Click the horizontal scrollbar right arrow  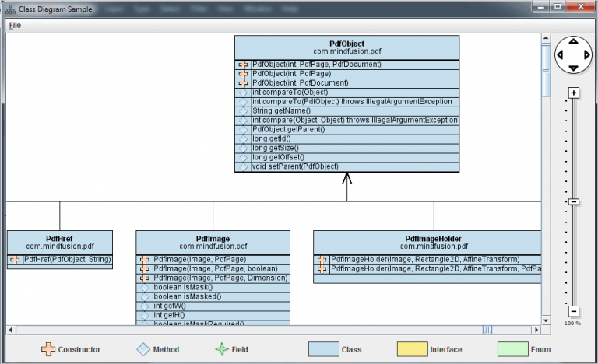(536, 330)
